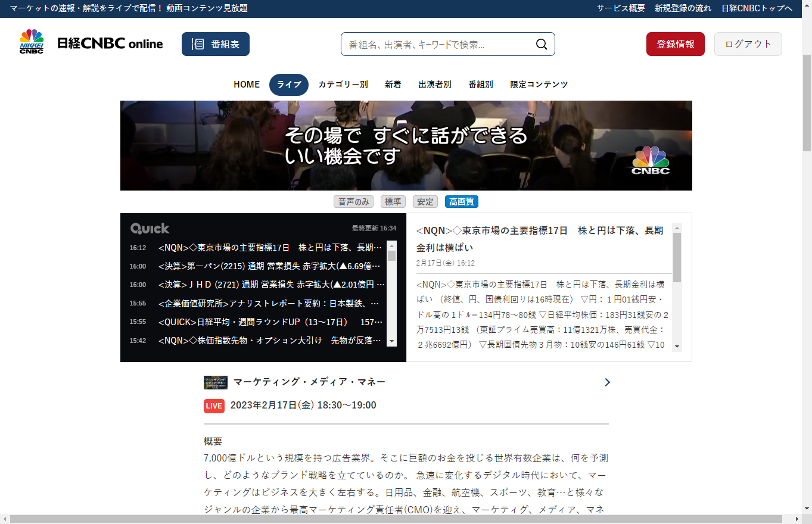This screenshot has height=524, width=812.
Task: Click the page horizontal scrollbar
Action: pos(396,519)
